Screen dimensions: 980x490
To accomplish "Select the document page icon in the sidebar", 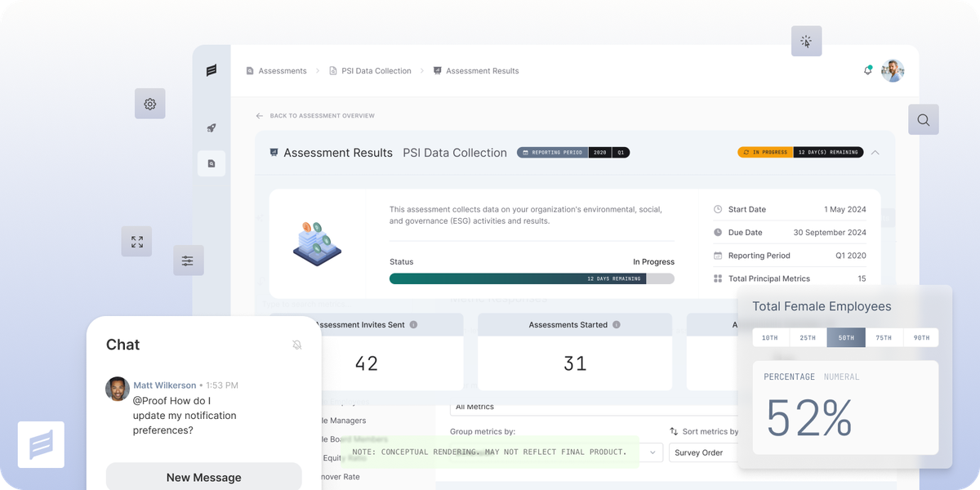I will click(211, 163).
